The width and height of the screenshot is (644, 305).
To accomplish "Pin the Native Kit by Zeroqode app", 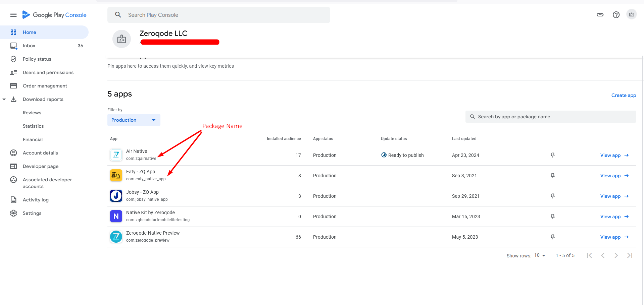I will (553, 217).
